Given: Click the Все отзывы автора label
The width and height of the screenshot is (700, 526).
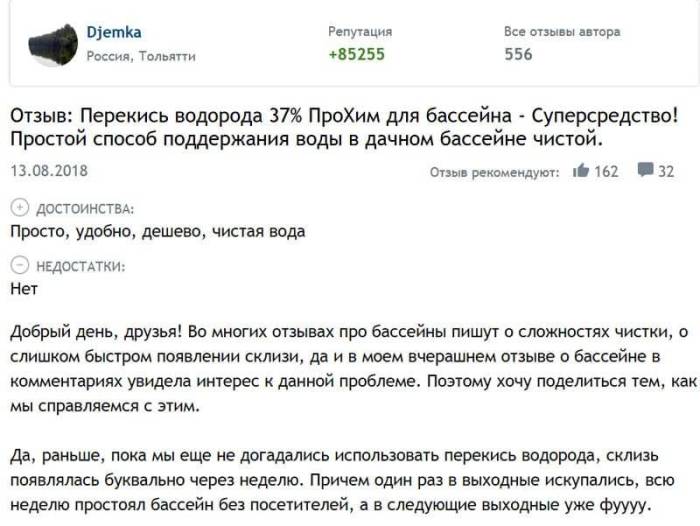Looking at the screenshot, I should (x=561, y=31).
